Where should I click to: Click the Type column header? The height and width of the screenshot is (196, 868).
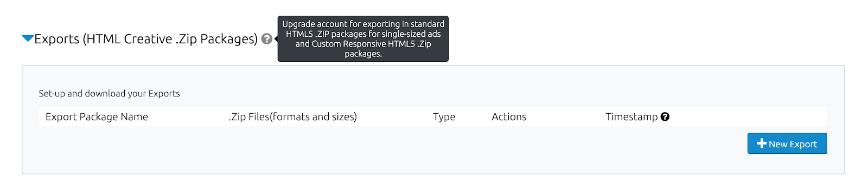444,117
